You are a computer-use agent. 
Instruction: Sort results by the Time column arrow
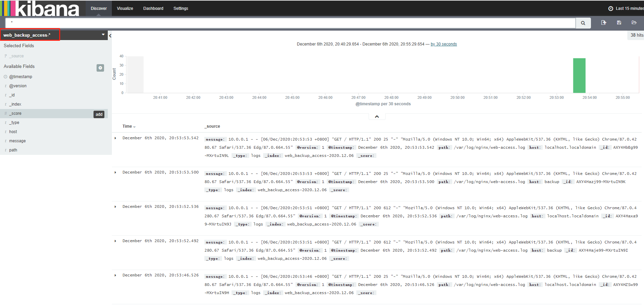pyautogui.click(x=135, y=127)
